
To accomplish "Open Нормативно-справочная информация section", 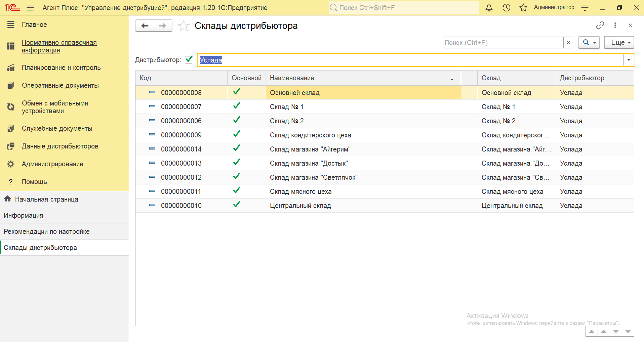I will coord(64,46).
